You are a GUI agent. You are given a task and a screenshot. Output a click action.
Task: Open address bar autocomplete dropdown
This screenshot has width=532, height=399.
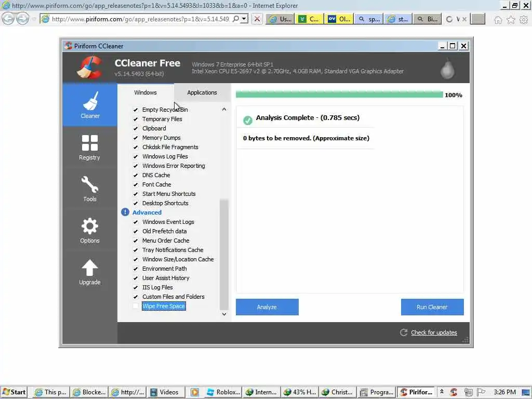click(x=244, y=19)
